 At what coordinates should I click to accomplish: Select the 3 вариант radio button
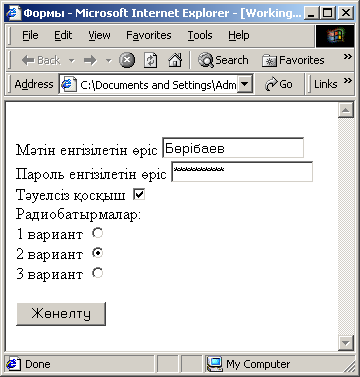coord(98,273)
